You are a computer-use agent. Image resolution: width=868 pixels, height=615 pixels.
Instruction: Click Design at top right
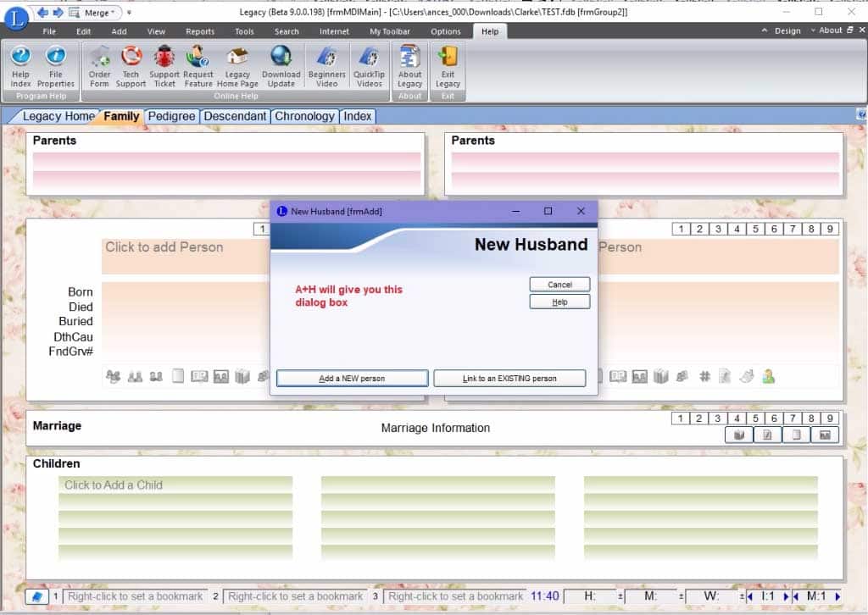tap(787, 30)
